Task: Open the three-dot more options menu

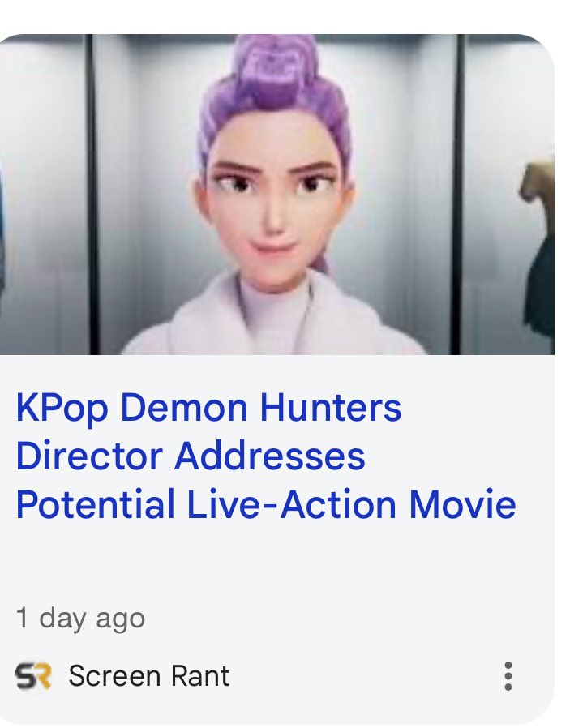Action: [x=508, y=676]
